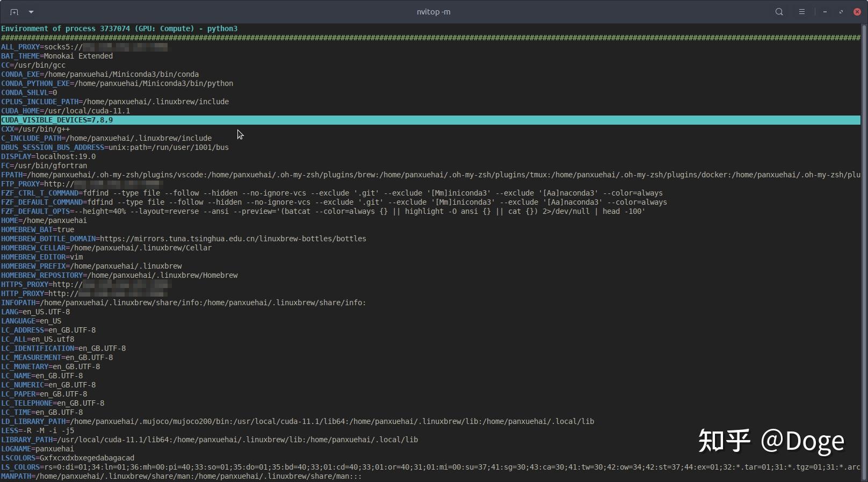The width and height of the screenshot is (868, 482).
Task: Click the C_INCLUDE_PATH line
Action: (106, 138)
